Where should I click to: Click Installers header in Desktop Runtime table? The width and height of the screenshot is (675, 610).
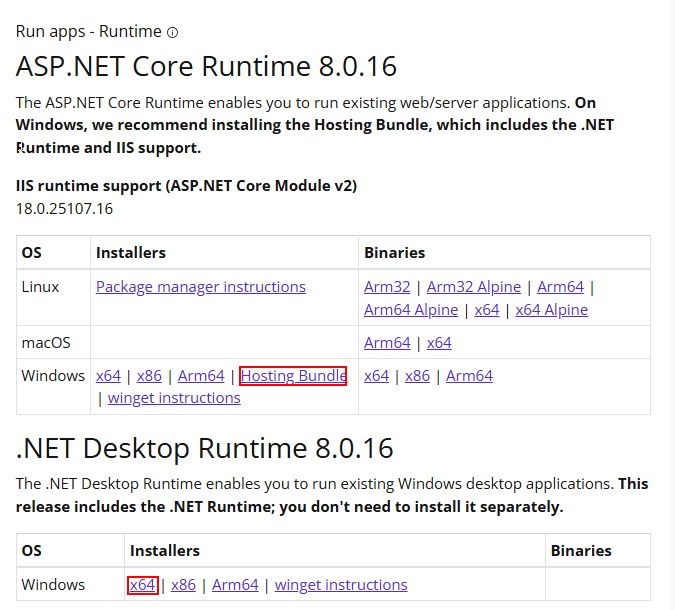[165, 551]
